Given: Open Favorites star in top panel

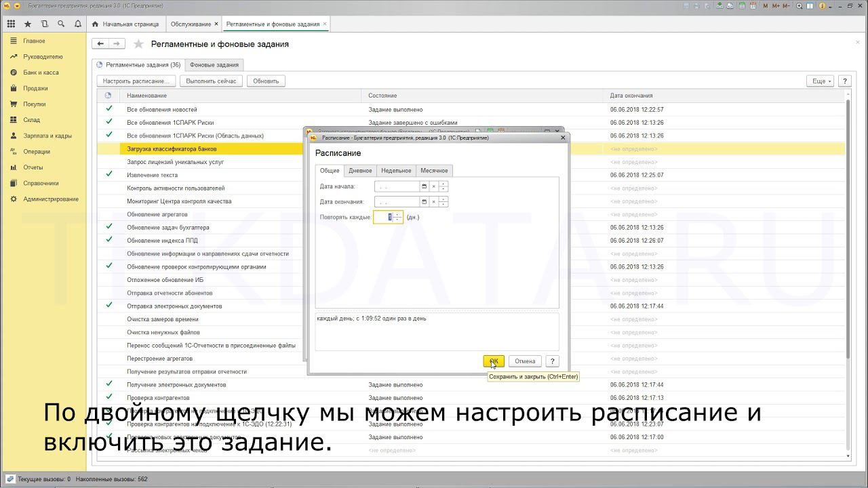Looking at the screenshot, I should click(x=28, y=24).
